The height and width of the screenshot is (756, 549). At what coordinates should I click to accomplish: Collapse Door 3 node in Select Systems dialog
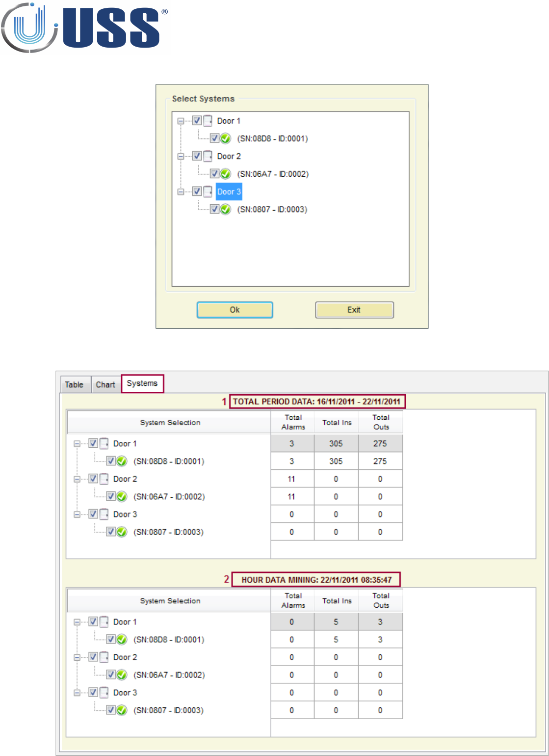(181, 191)
